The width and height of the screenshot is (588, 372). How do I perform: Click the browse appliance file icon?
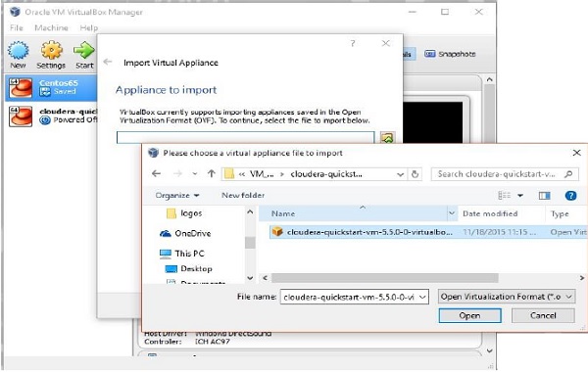click(387, 138)
